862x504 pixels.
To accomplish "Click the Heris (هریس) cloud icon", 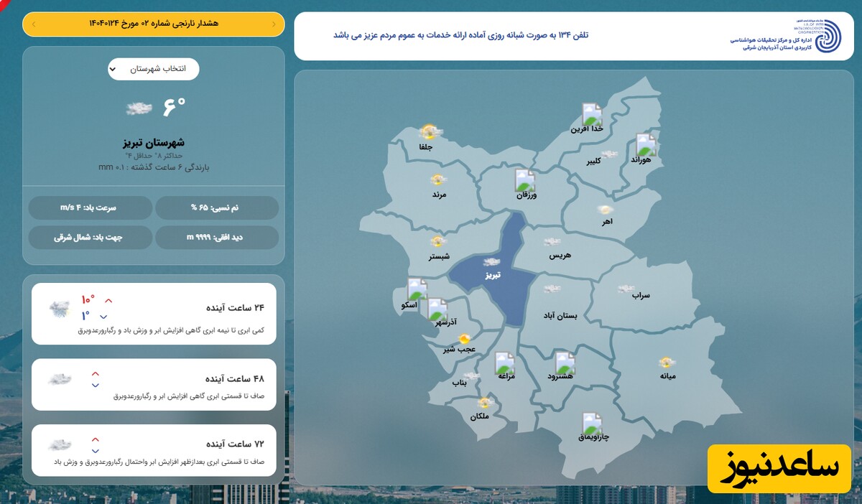I will tap(552, 242).
